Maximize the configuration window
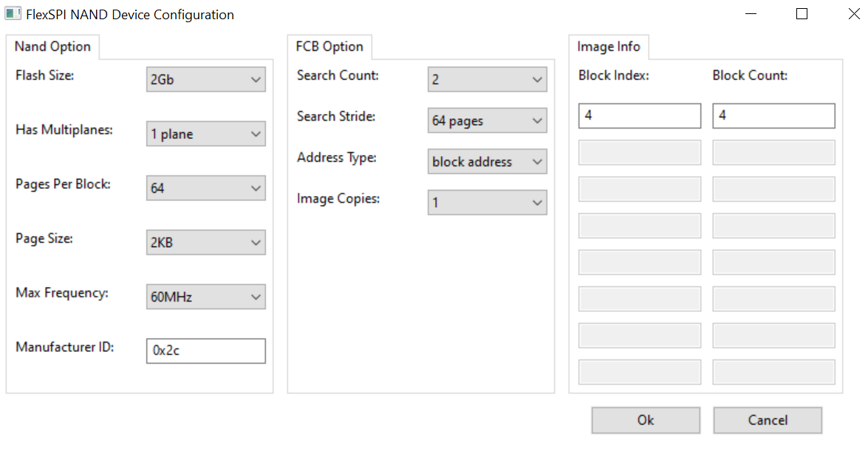This screenshot has height=454, width=868. click(802, 14)
